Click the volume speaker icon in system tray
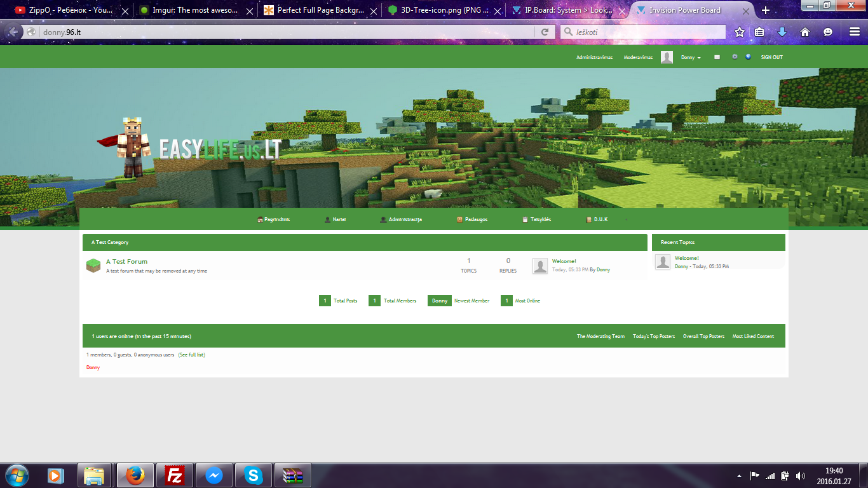The image size is (868, 488). point(800,475)
